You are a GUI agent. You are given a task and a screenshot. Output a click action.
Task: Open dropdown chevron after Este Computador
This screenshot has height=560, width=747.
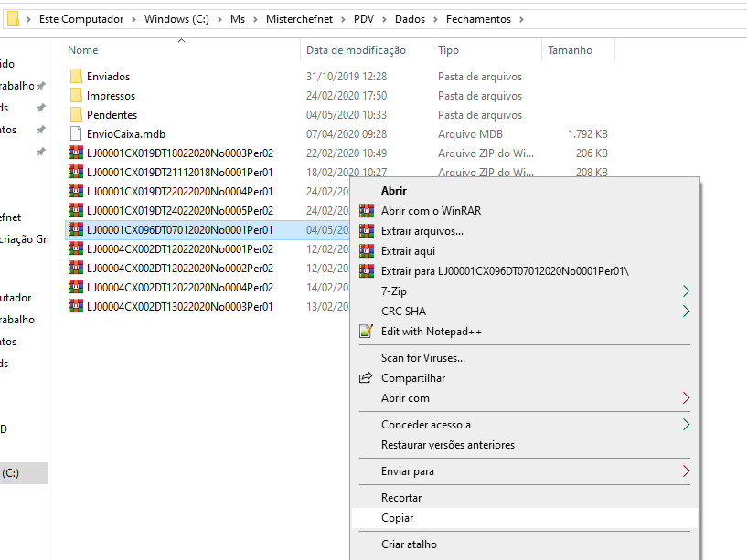coord(133,19)
